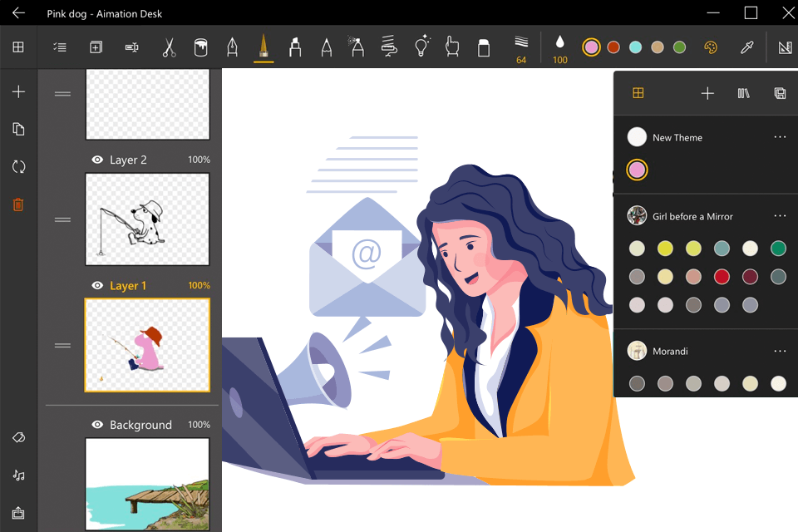Select the smudge roller brush tool
Viewport: 798px width, 532px height.
pos(389,47)
